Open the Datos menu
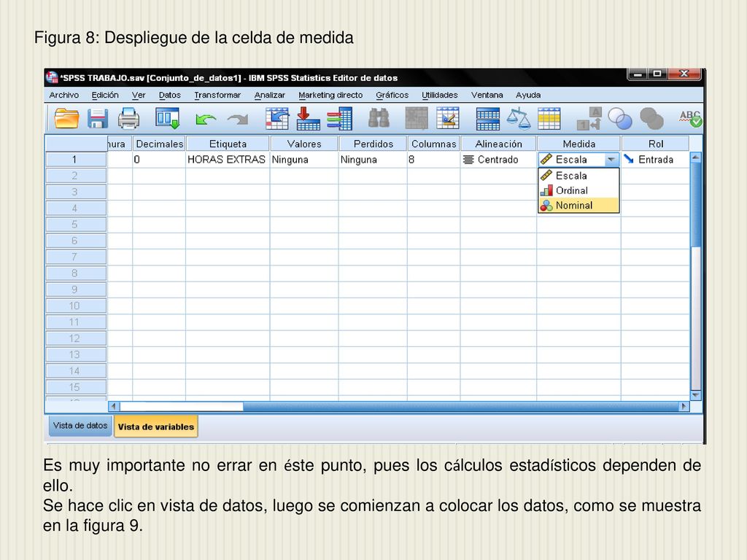Image resolution: width=747 pixels, height=560 pixels. (169, 95)
